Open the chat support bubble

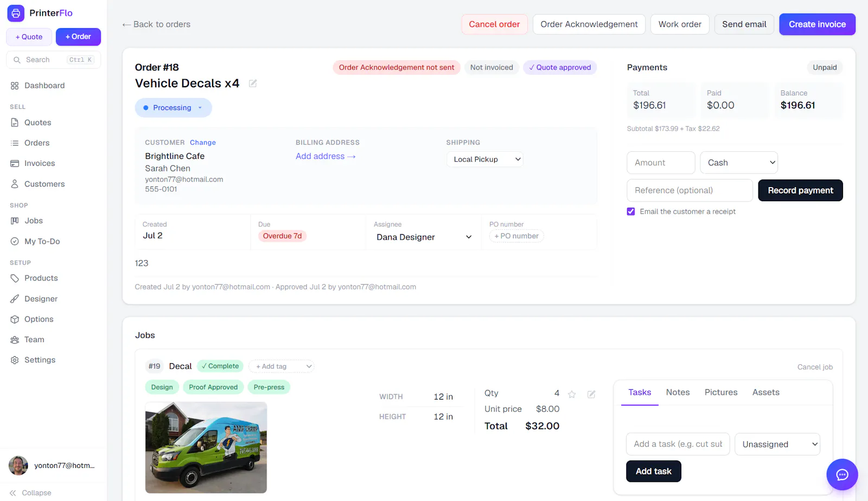(x=842, y=475)
